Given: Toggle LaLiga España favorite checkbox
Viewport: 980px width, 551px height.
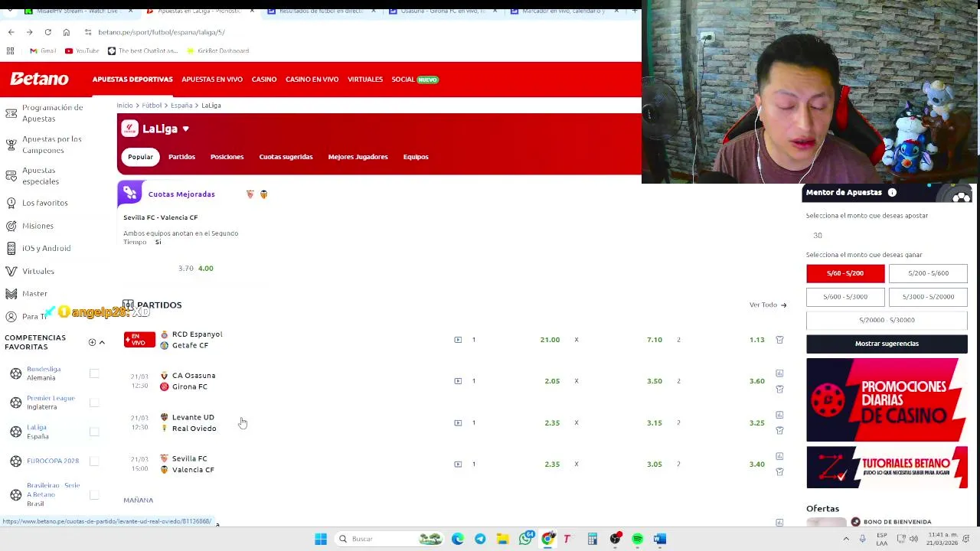Looking at the screenshot, I should (94, 432).
